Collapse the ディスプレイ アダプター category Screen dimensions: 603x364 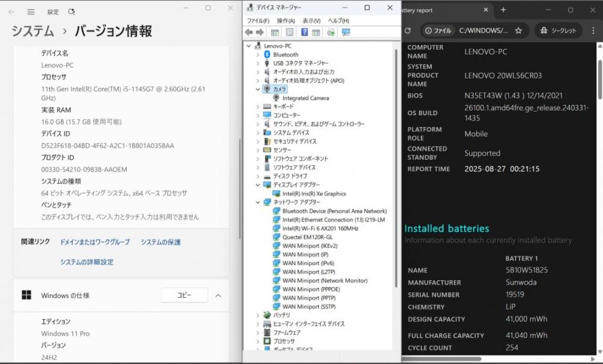(x=257, y=185)
